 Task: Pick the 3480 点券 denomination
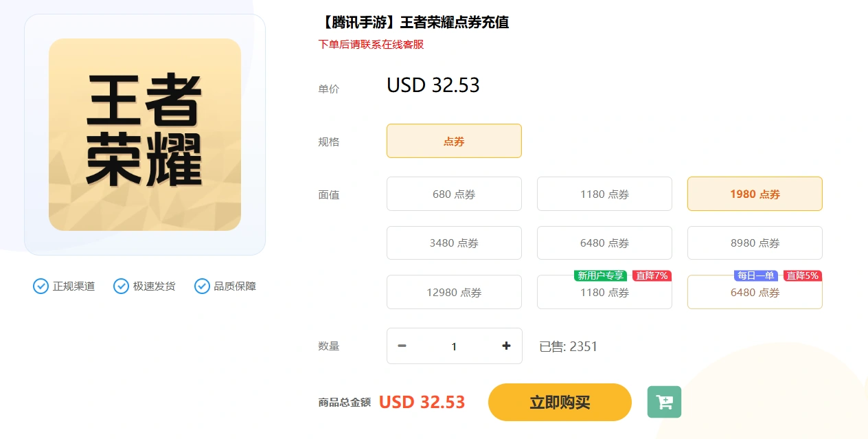pyautogui.click(x=454, y=243)
